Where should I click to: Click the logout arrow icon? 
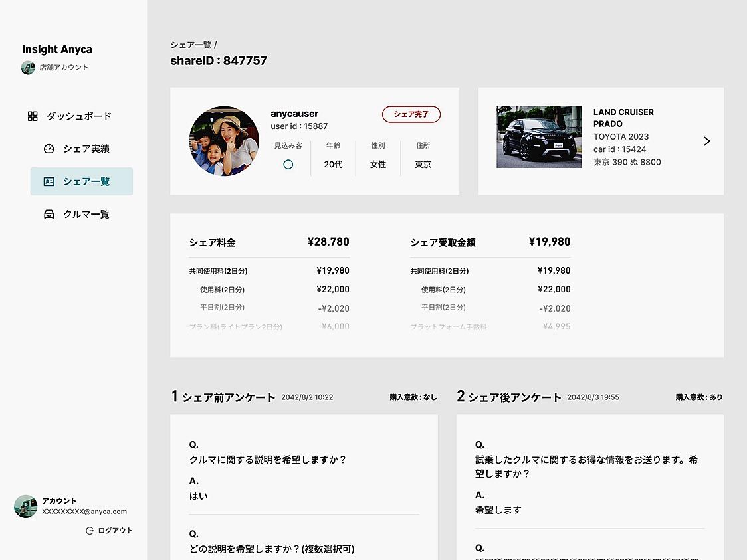pos(90,531)
